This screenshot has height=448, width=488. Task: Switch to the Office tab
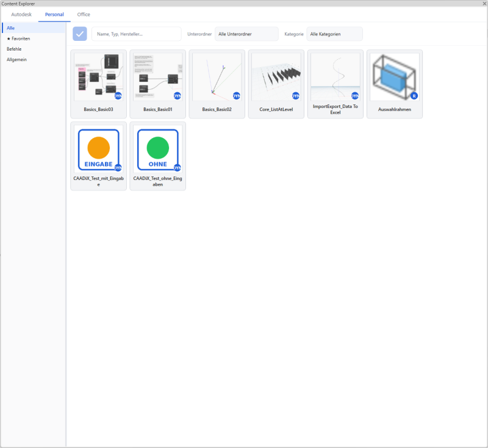84,14
